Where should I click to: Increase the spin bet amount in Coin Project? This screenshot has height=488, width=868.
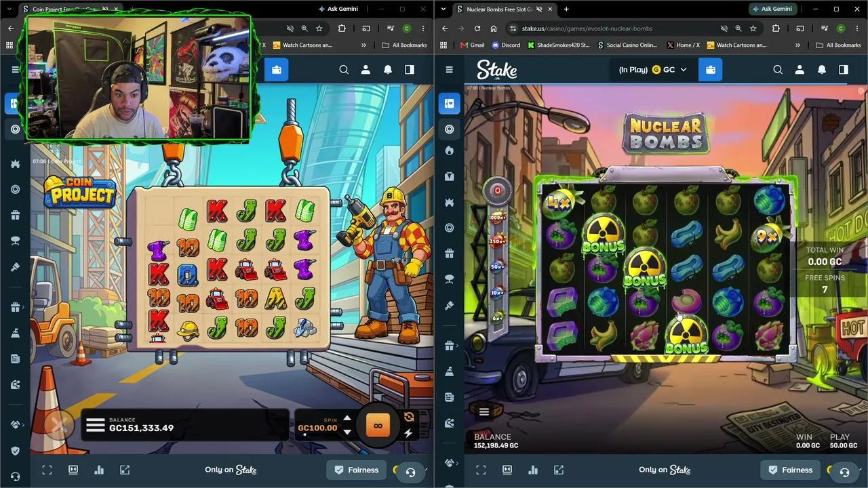(347, 418)
